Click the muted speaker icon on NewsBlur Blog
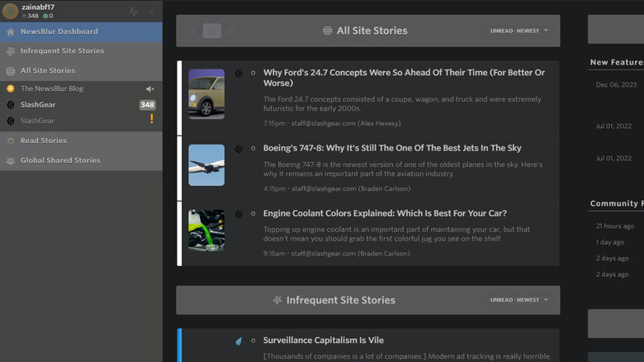644x362 pixels. (x=150, y=88)
